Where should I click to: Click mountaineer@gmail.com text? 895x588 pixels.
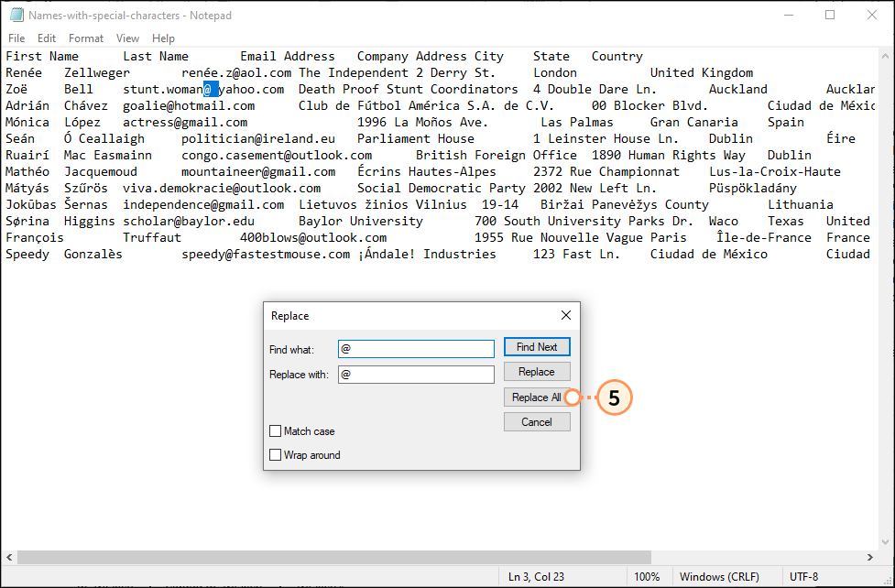pos(258,172)
